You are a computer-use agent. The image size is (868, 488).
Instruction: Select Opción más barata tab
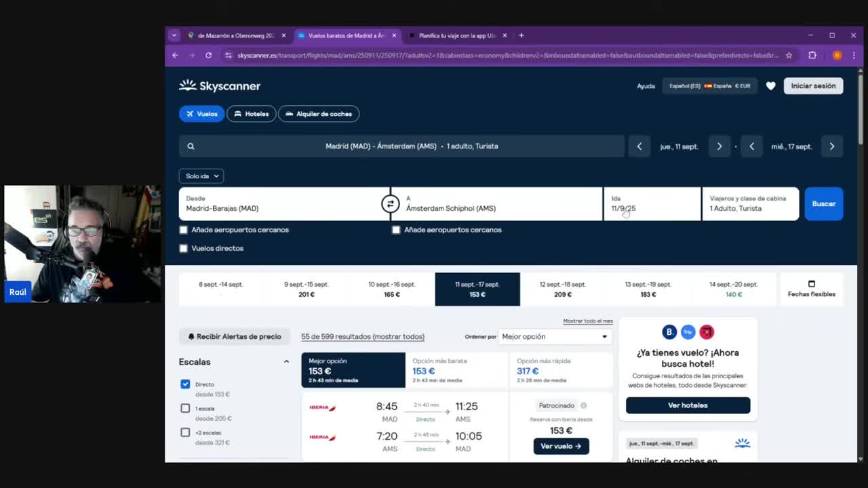(457, 370)
